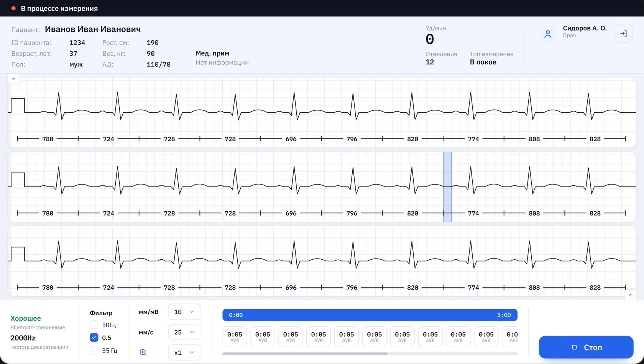The image size is (644, 364).
Task: Click the Стоп button
Action: pos(586,347)
